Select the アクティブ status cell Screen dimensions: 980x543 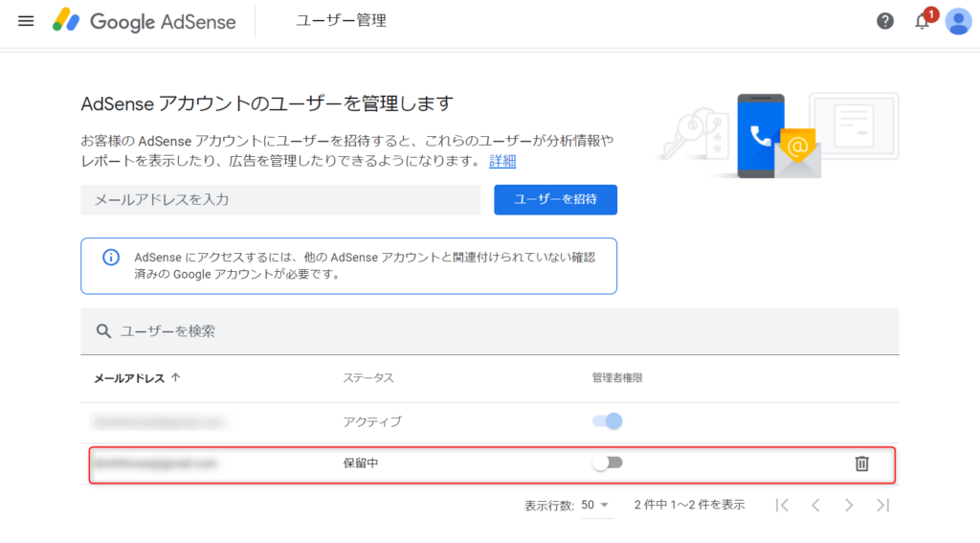pyautogui.click(x=372, y=421)
